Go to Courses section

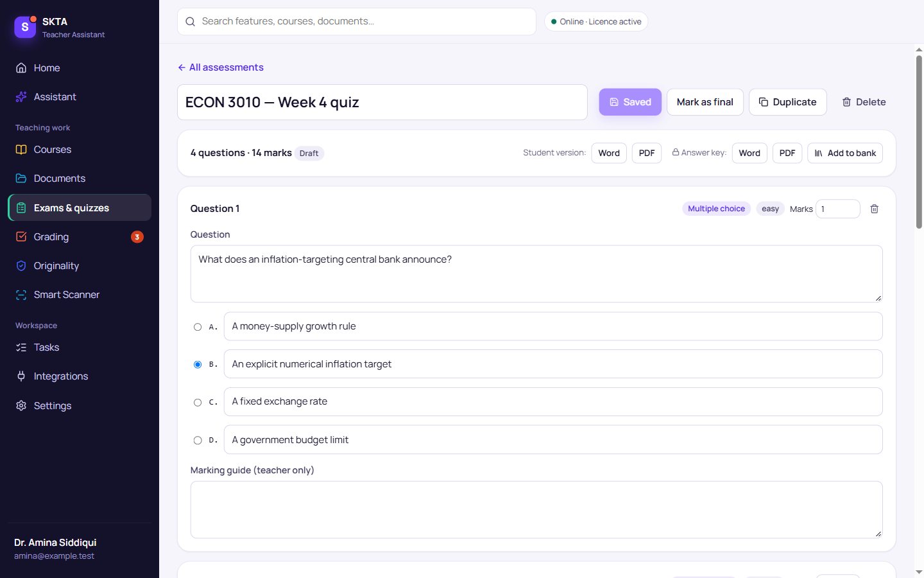coord(80,149)
